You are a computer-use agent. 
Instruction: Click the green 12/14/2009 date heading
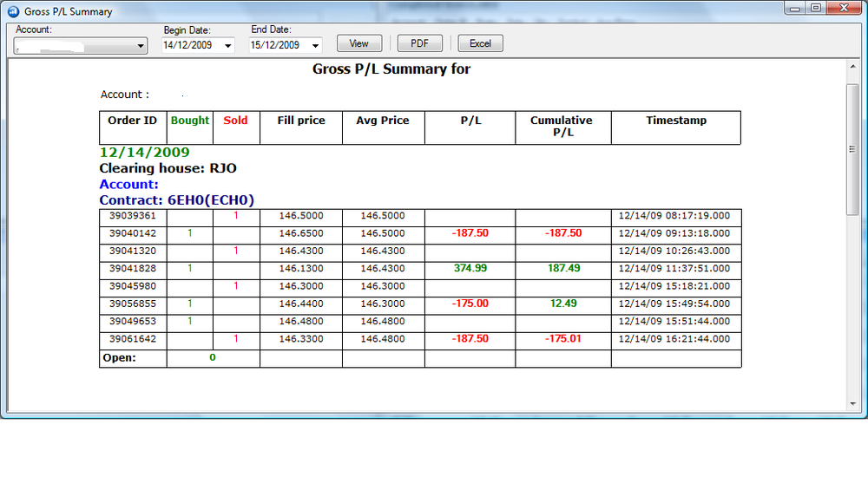[x=144, y=152]
